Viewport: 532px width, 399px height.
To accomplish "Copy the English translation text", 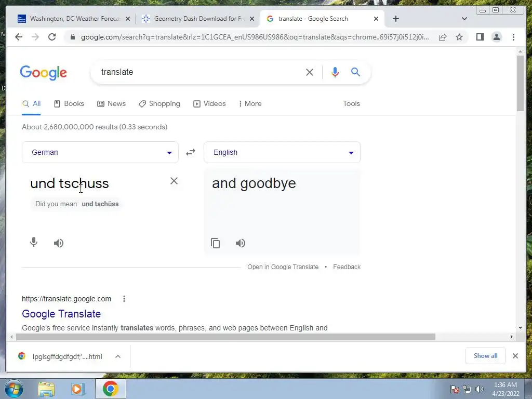I will 216,243.
